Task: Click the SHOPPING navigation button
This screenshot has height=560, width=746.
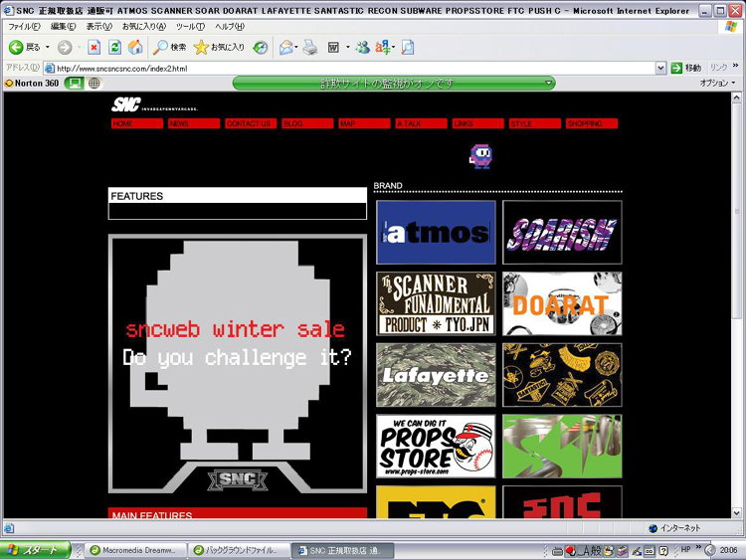Action: click(592, 123)
